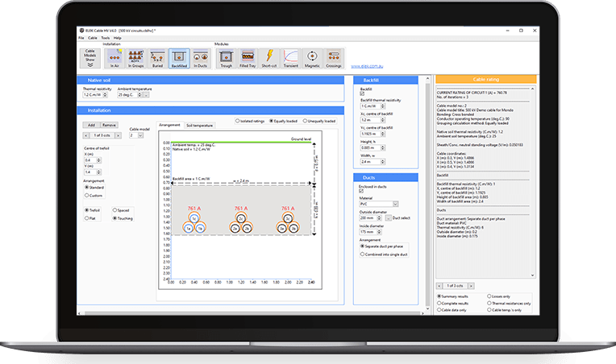616x364 pixels.
Task: Open the www.elek.com.au link
Action: (367, 66)
